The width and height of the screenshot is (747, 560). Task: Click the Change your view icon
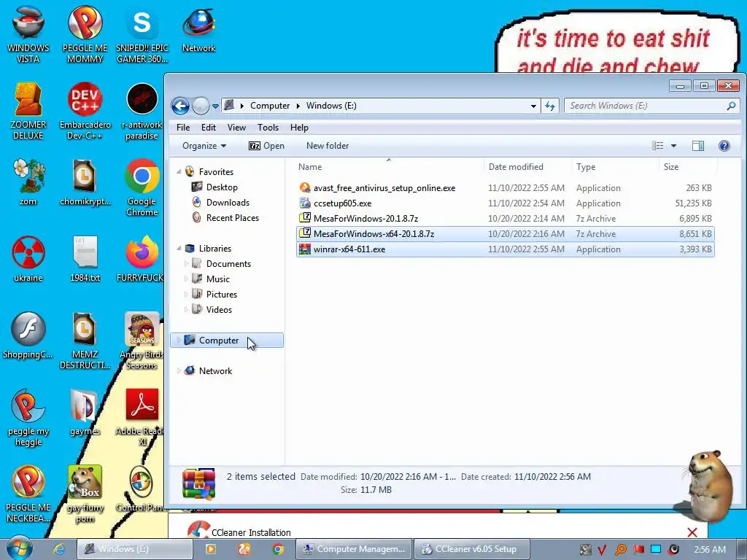(x=658, y=146)
